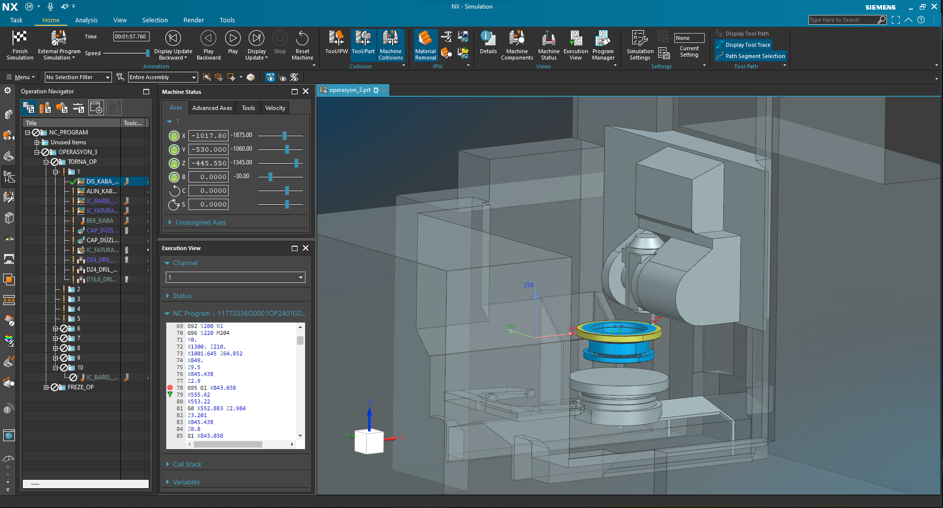
Task: Collapse the Channel section
Action: pyautogui.click(x=167, y=263)
